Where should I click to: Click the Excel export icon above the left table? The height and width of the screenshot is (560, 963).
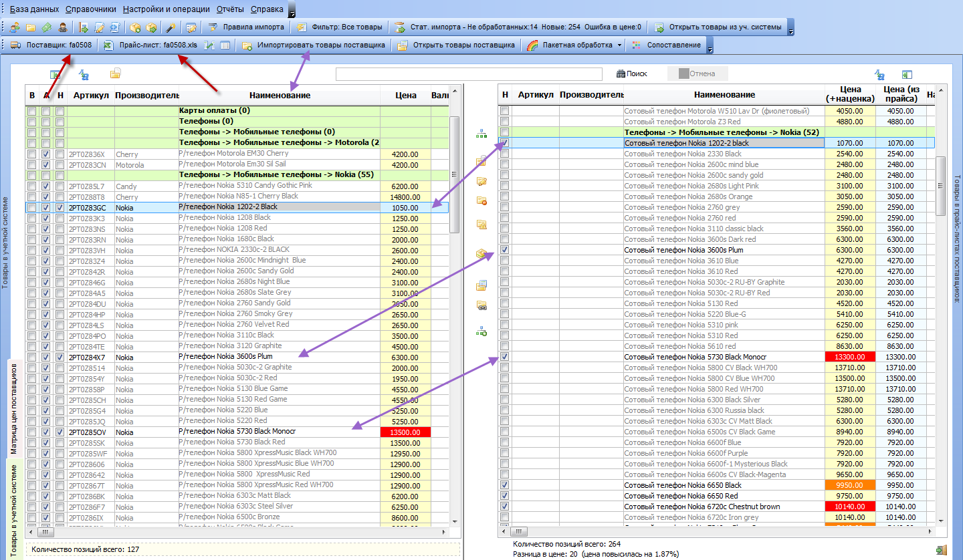tap(56, 74)
